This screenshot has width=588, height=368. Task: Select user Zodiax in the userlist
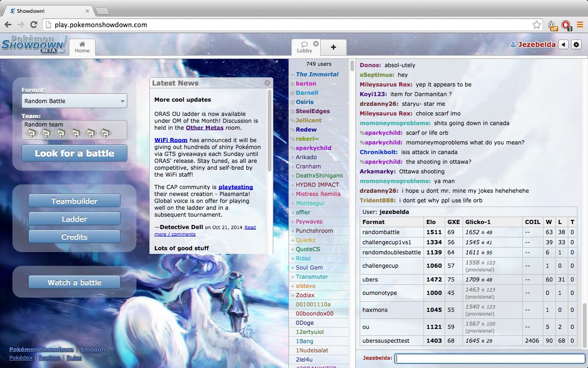pyautogui.click(x=319, y=295)
